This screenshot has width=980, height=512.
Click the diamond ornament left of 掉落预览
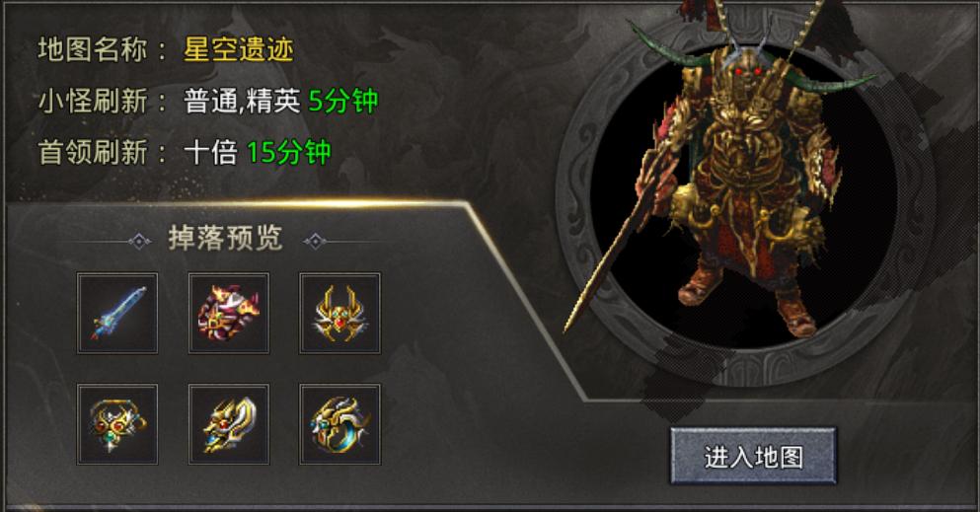pos(139,241)
